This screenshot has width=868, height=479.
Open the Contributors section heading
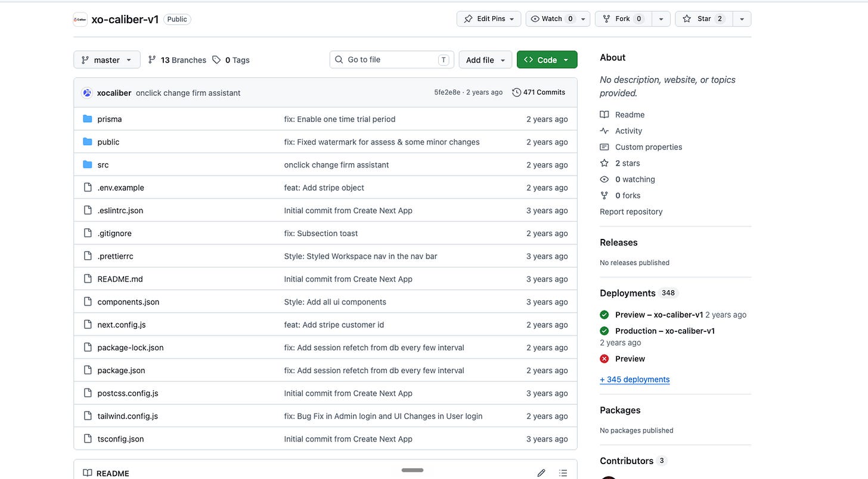click(627, 461)
